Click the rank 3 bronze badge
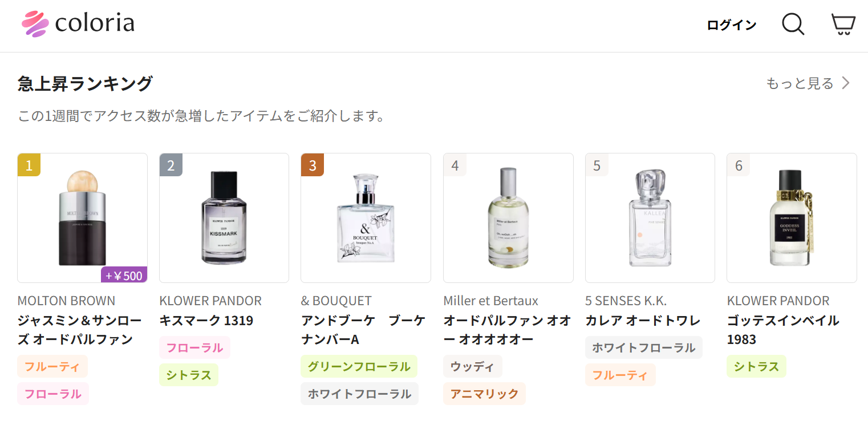868x429 pixels. (313, 165)
